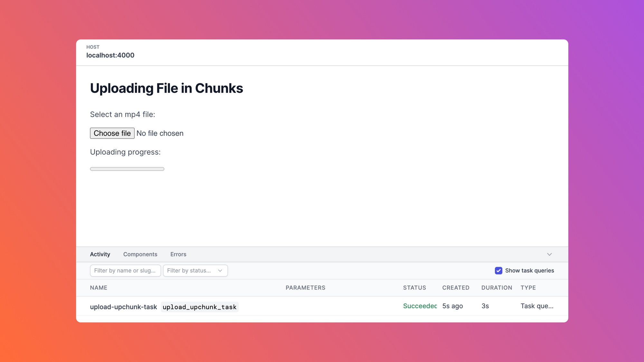Click the DURATION column header
This screenshot has width=644, height=362.
(497, 288)
